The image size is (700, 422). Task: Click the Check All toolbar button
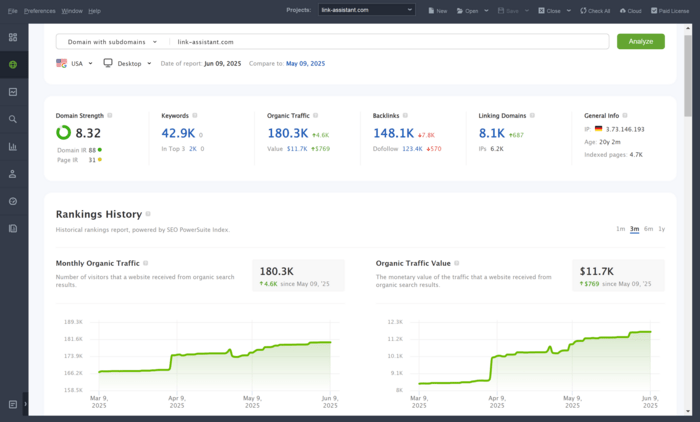[x=595, y=11]
